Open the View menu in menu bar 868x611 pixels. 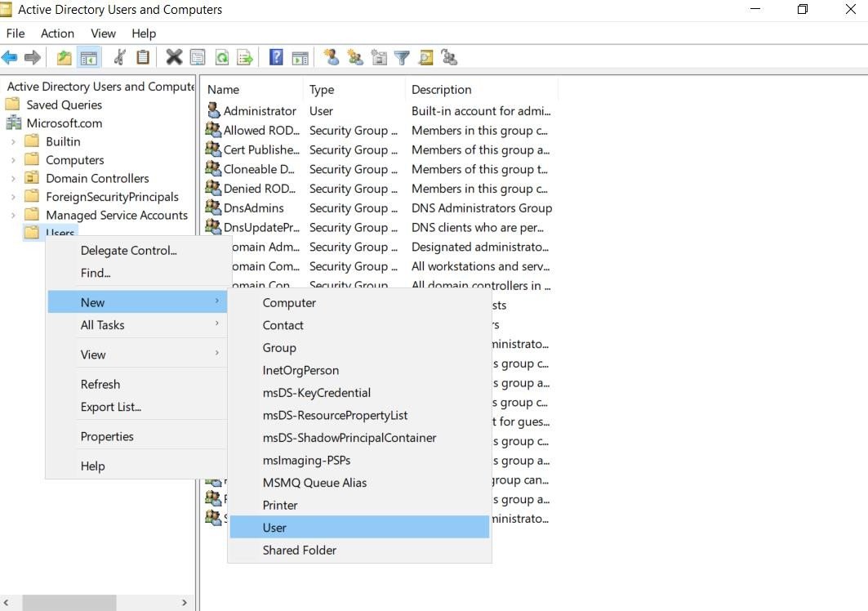[x=103, y=33]
